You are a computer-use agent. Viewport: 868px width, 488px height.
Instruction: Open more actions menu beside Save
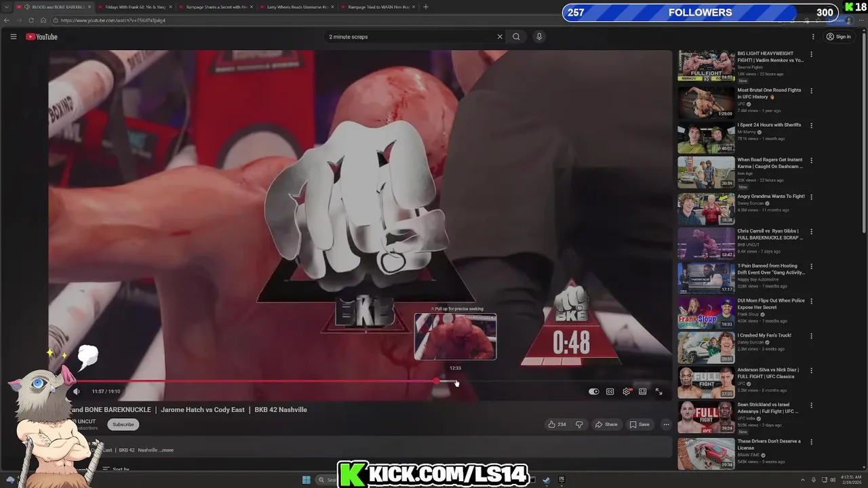(x=666, y=424)
